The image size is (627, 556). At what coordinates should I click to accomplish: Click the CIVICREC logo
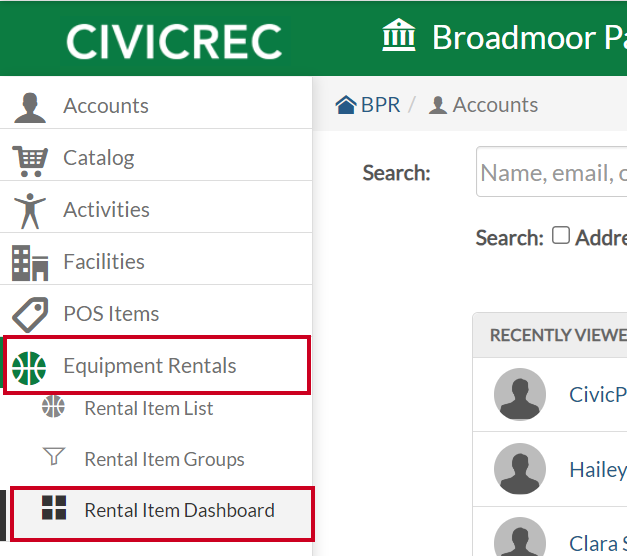point(174,41)
